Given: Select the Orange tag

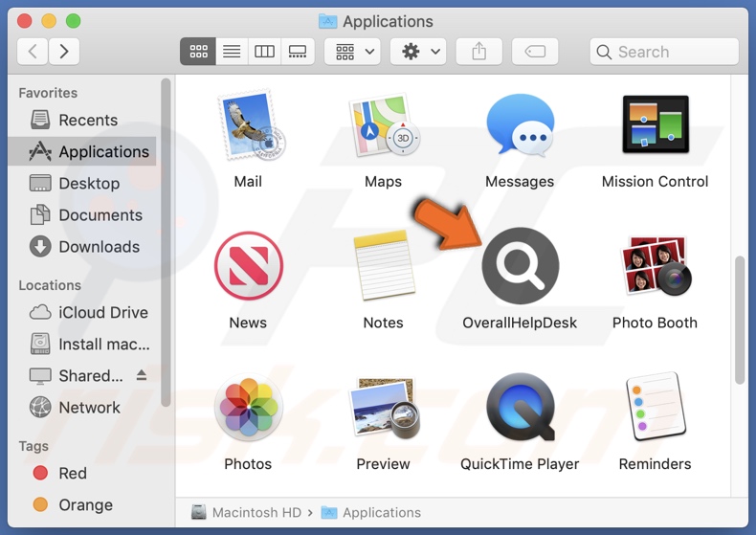Looking at the screenshot, I should 82,504.
